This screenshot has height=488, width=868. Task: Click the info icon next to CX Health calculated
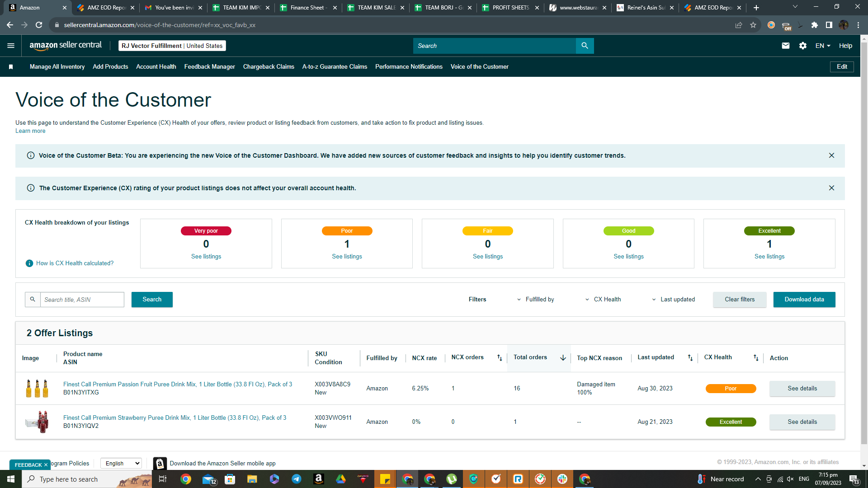(x=29, y=263)
